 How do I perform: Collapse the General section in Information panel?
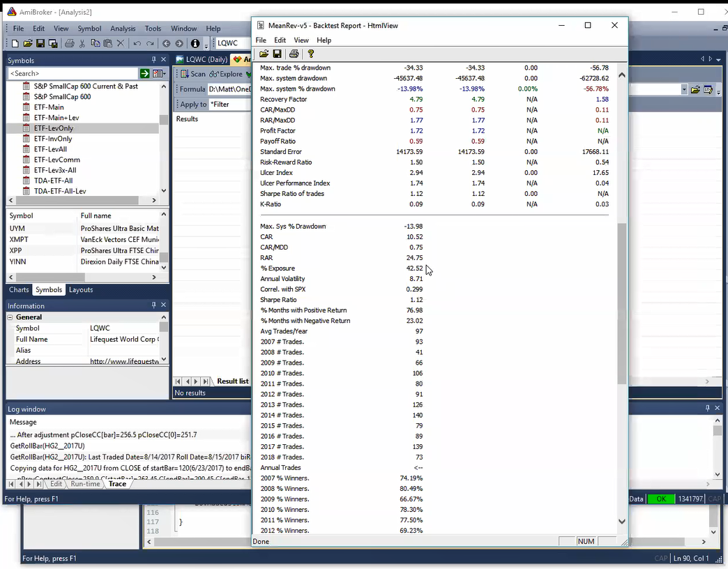point(10,317)
